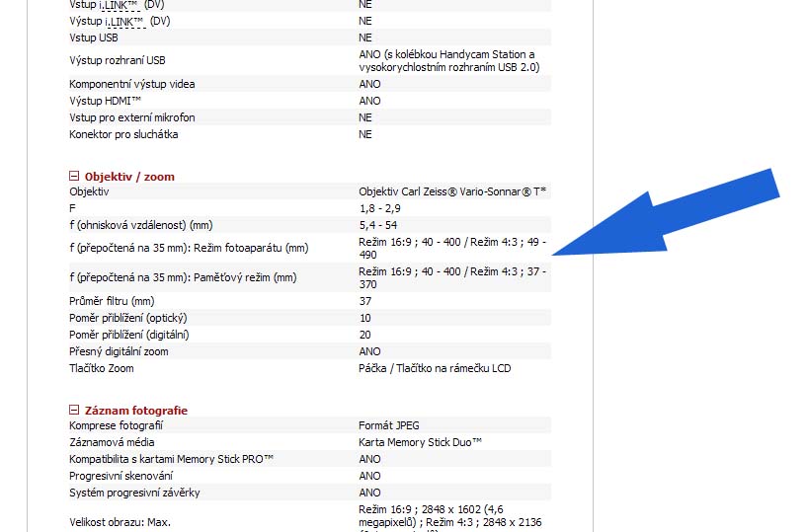Click the 'Vstup USB' row label
The image size is (806, 532).
coord(93,38)
